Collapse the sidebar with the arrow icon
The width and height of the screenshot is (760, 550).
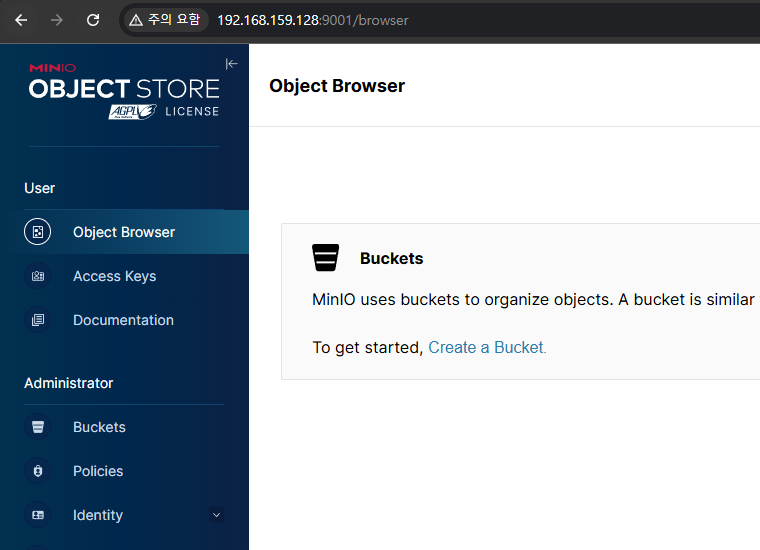coord(231,63)
